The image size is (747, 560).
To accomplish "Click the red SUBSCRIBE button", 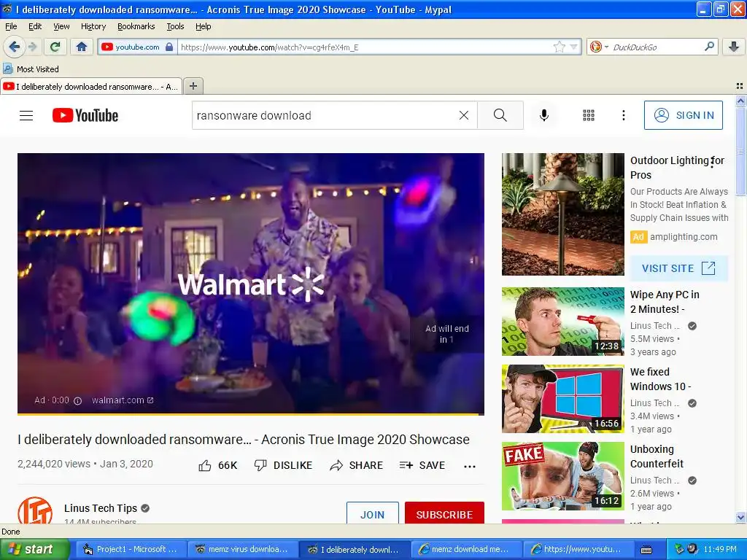I will pos(444,513).
